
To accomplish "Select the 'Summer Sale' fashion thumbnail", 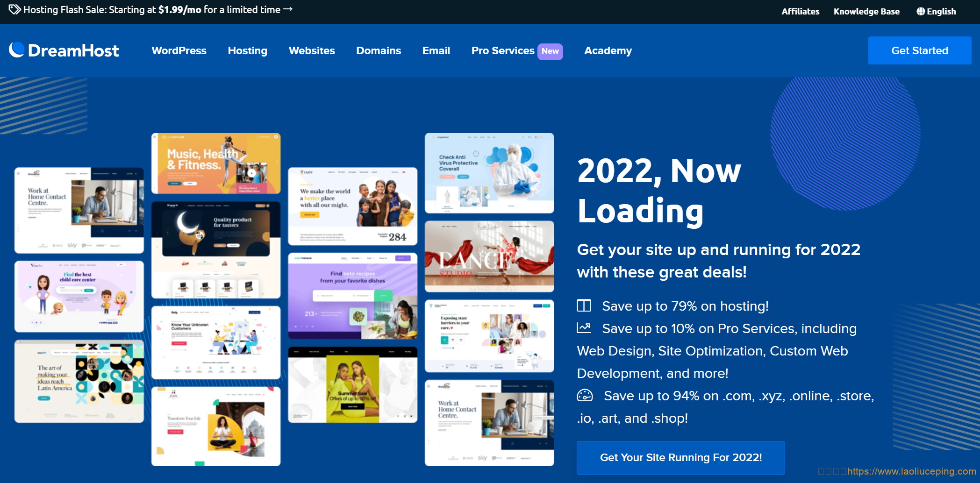I will (x=353, y=385).
